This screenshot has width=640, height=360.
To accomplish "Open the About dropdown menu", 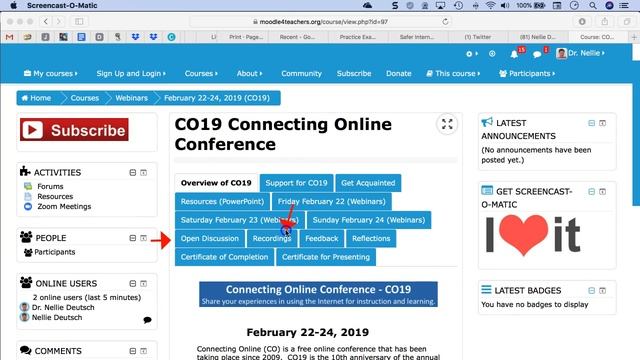I will 249,73.
